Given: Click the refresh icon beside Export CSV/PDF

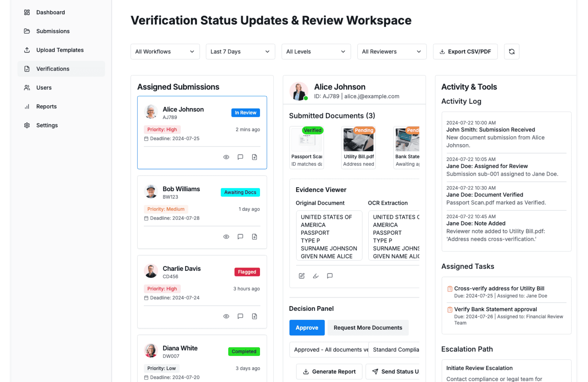Looking at the screenshot, I should (x=511, y=51).
